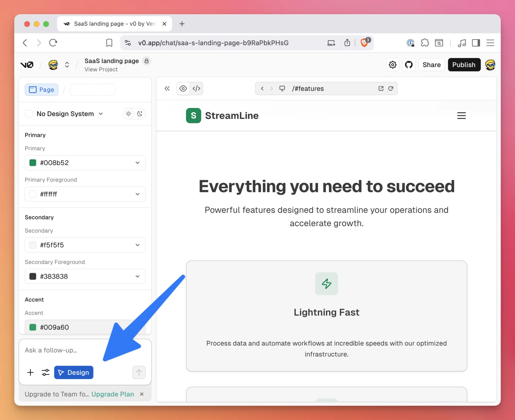This screenshot has height=420, width=515.
Task: Open the browser extensions puzzle icon
Action: pos(425,43)
